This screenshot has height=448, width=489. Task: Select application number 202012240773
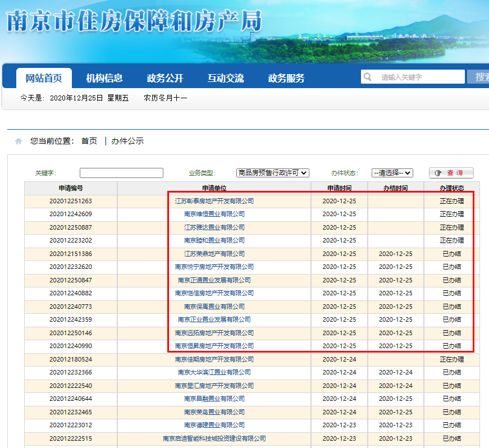coord(71,307)
